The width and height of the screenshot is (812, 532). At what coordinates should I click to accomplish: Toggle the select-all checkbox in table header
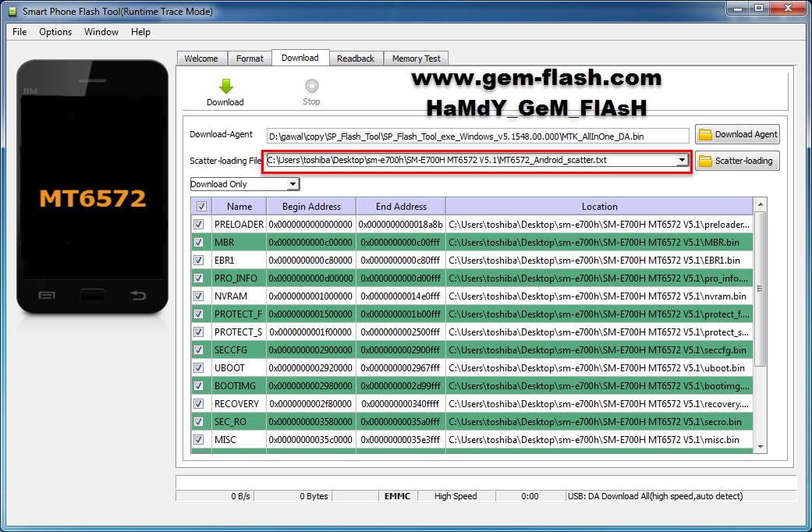(201, 207)
